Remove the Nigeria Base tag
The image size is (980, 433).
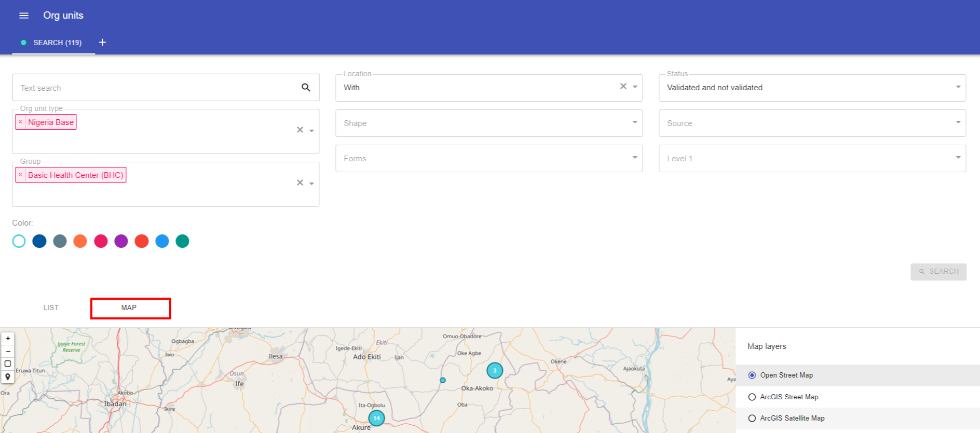click(x=20, y=122)
